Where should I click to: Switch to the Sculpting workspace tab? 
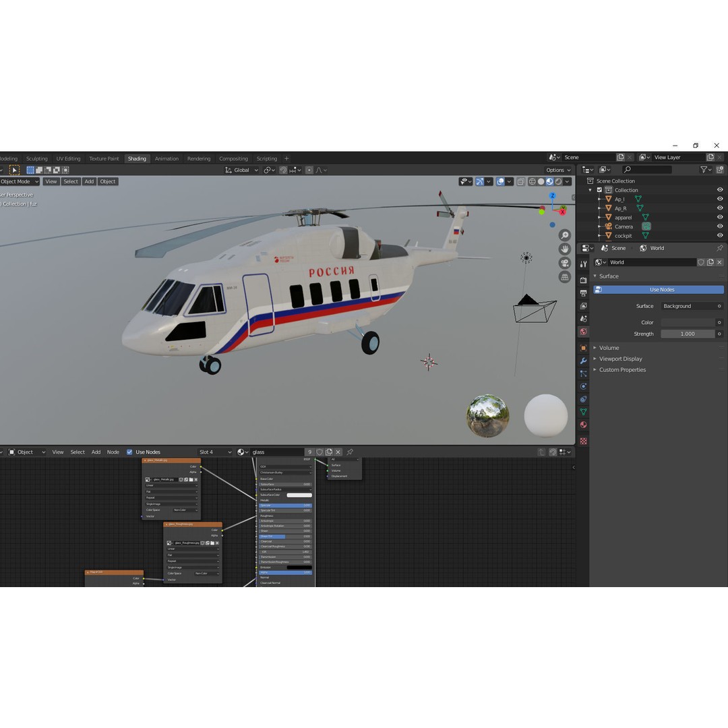[36, 158]
